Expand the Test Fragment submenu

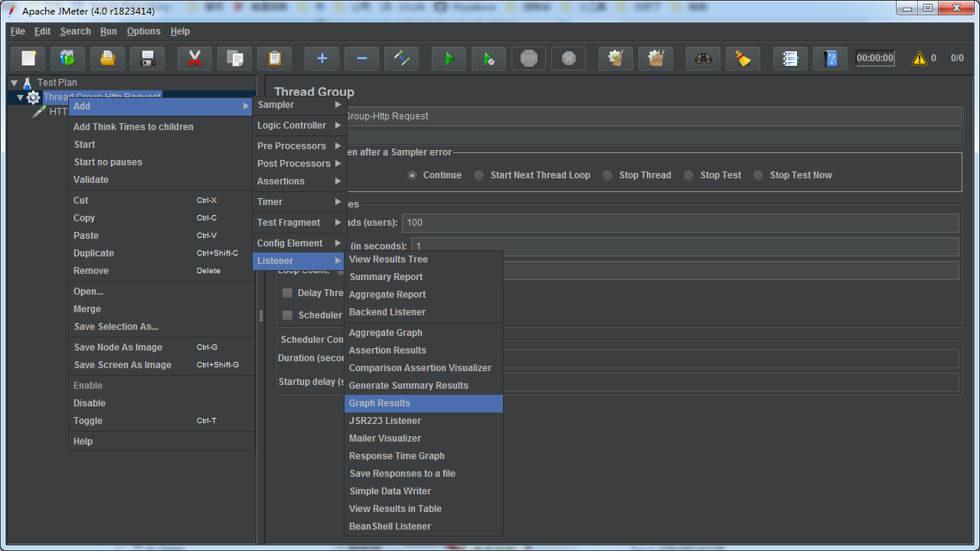click(x=299, y=223)
